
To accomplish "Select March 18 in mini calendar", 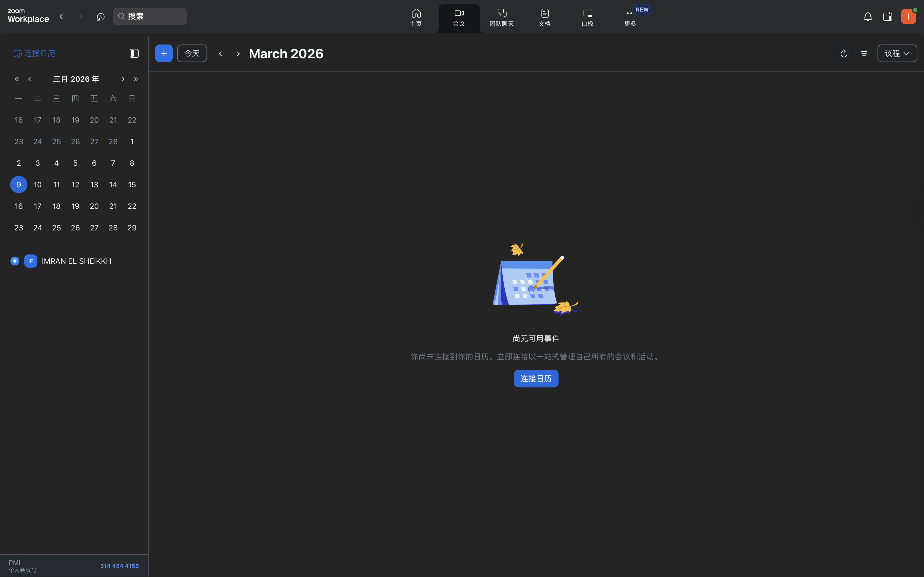I will [x=56, y=206].
